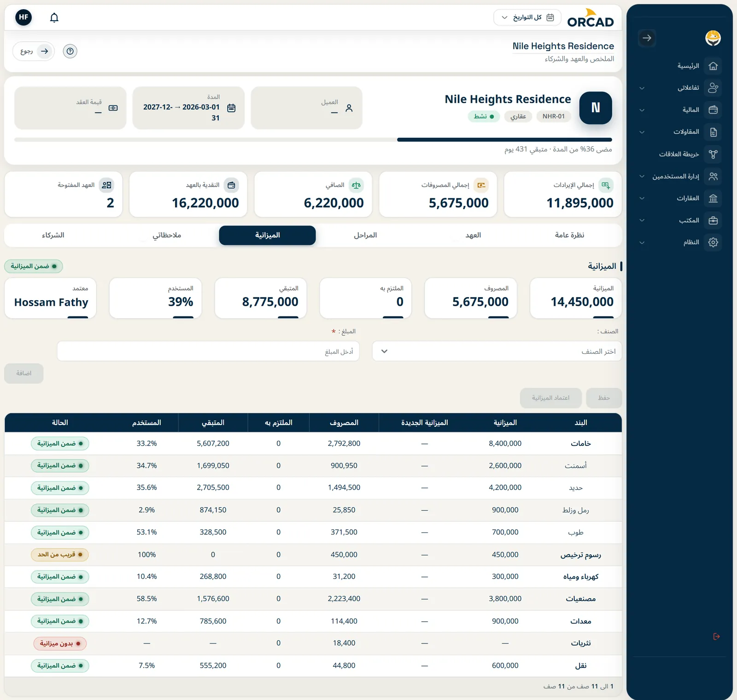
Task: Open the HF user avatar menu
Action: point(23,17)
